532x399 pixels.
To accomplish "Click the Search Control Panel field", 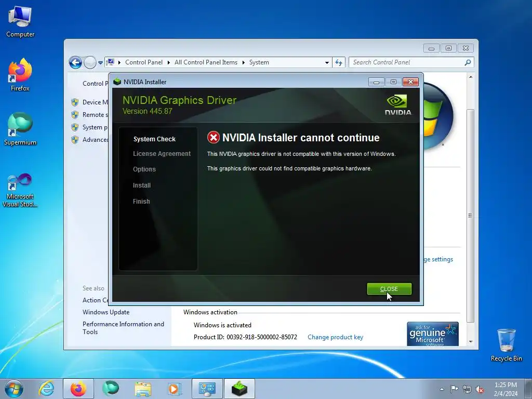I will tap(407, 62).
